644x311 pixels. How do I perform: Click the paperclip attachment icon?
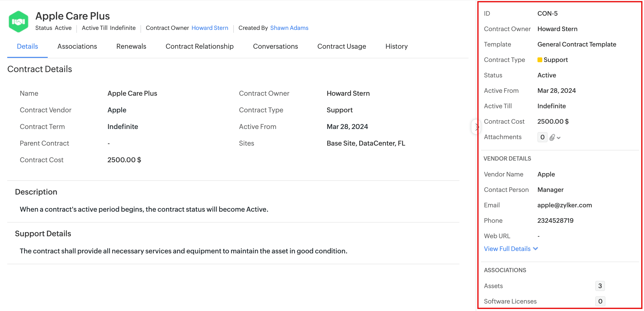[x=552, y=137]
